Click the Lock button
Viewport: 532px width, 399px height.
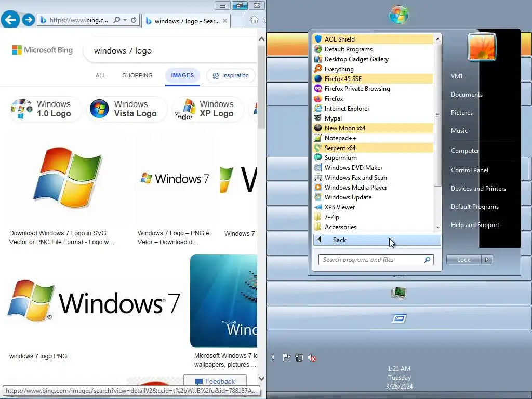coord(463,260)
